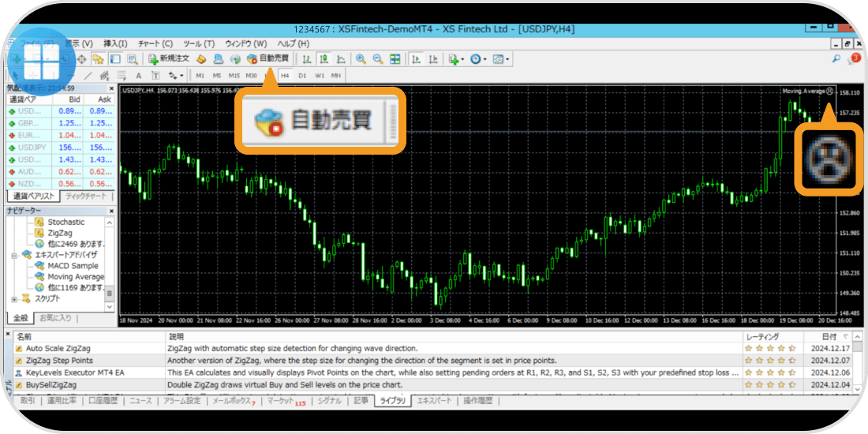Open the ヘルプ (H) menu
This screenshot has width=868, height=434.
pos(293,43)
